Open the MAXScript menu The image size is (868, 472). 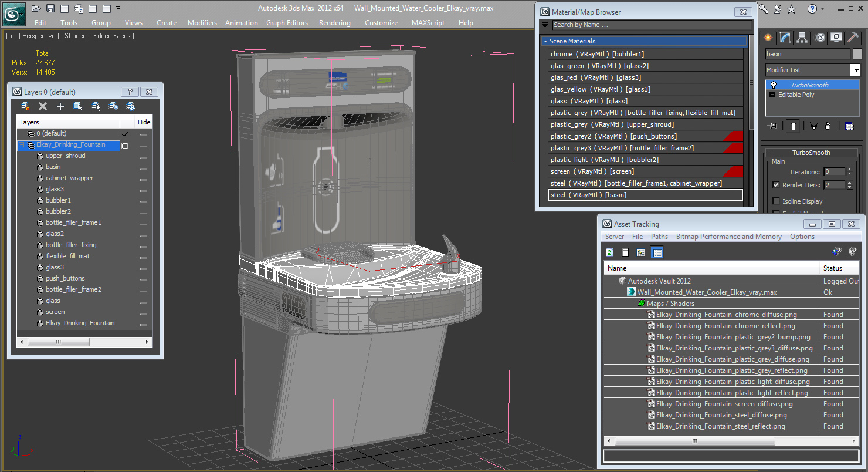pos(428,23)
